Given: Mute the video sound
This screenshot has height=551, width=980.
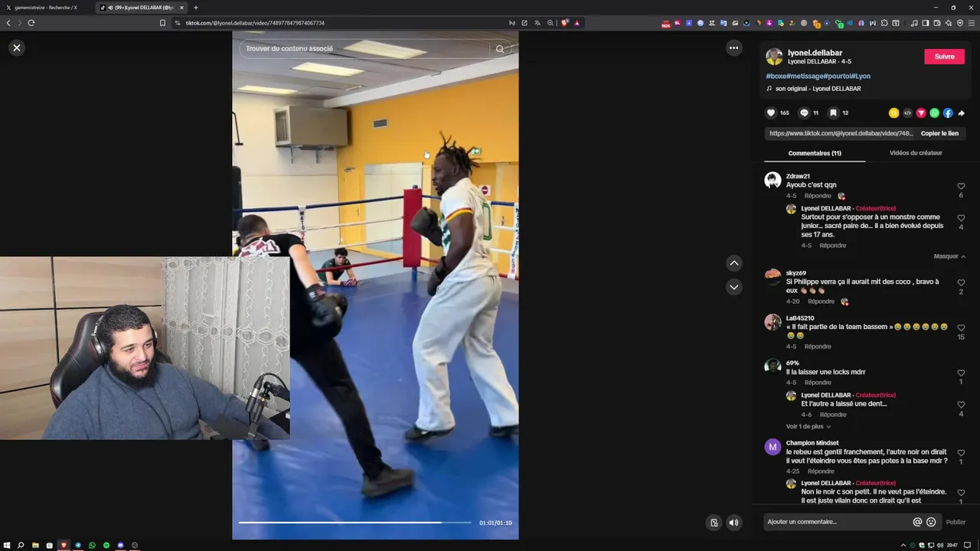Looking at the screenshot, I should 733,523.
